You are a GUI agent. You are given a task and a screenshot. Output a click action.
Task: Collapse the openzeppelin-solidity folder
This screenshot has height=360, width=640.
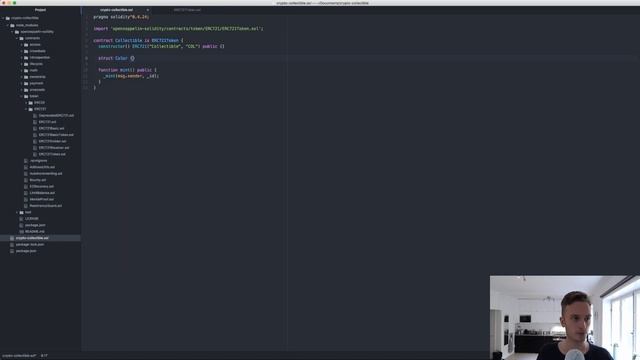click(x=12, y=31)
